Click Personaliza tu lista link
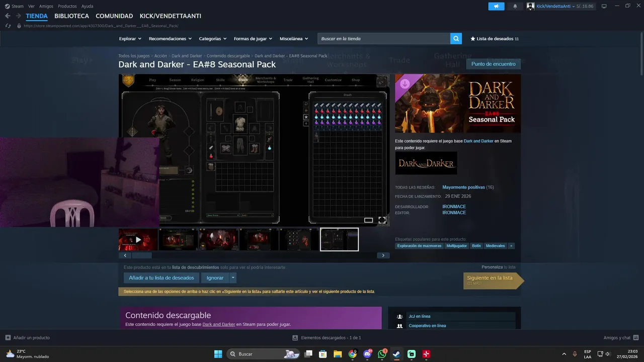644x362 pixels. (x=499, y=267)
